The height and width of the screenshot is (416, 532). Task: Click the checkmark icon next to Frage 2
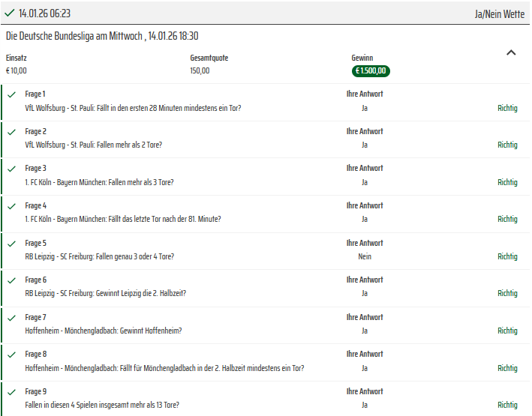(11, 132)
